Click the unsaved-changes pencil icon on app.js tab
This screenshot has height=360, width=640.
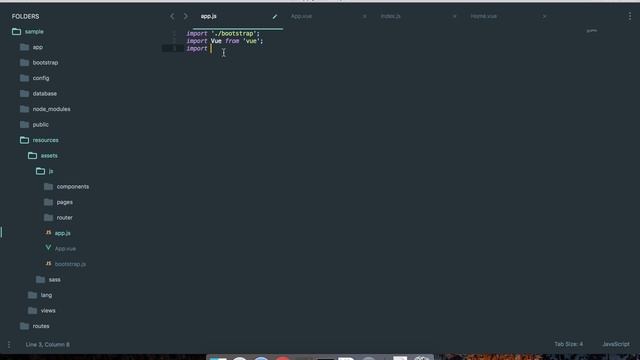coord(275,16)
